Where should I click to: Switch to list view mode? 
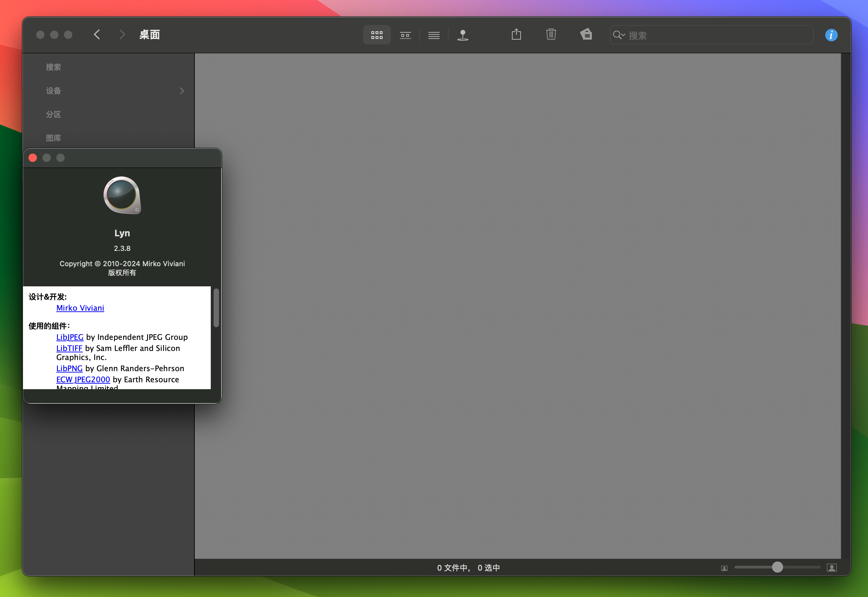click(434, 35)
